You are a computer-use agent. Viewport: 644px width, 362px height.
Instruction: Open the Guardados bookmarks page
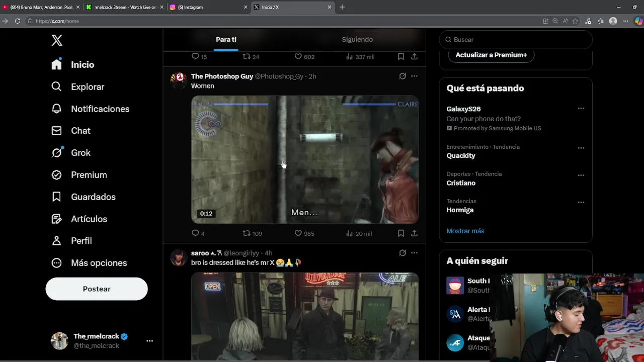84,197
